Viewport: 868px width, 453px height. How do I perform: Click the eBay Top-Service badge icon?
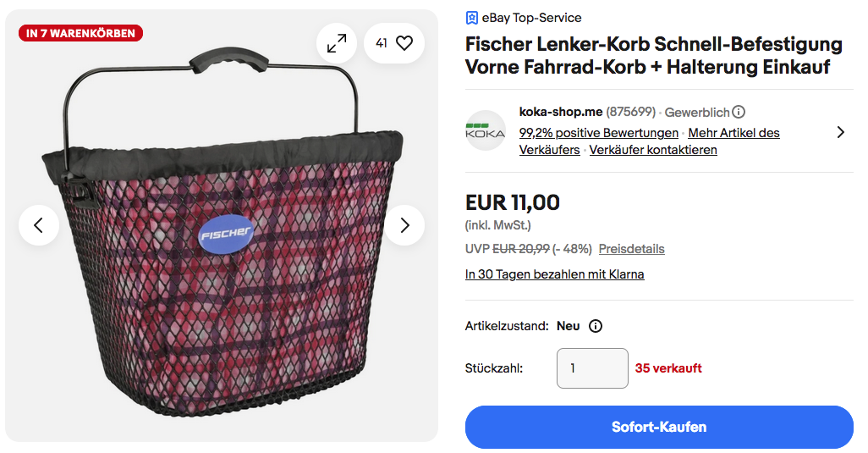click(472, 18)
